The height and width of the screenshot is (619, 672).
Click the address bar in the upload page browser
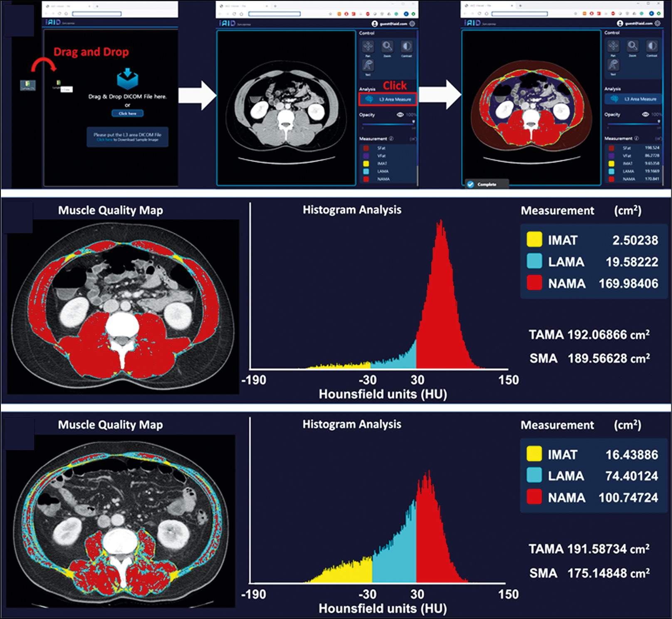pyautogui.click(x=96, y=14)
